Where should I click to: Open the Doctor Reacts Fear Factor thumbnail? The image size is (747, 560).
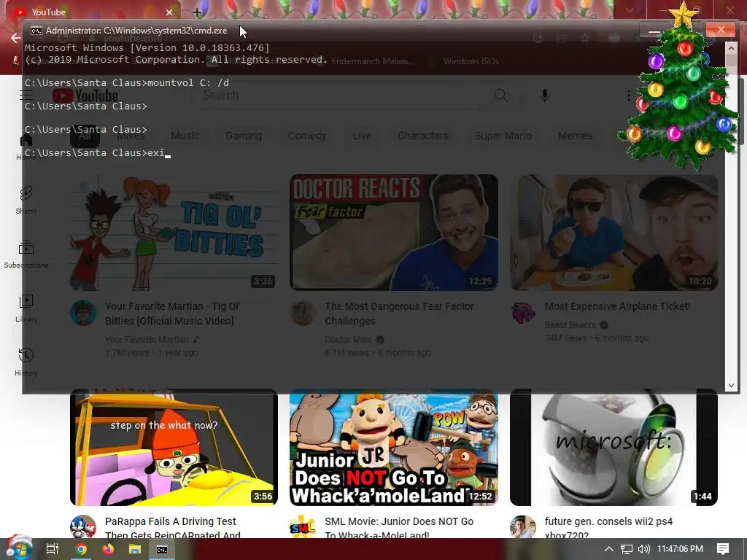point(394,233)
